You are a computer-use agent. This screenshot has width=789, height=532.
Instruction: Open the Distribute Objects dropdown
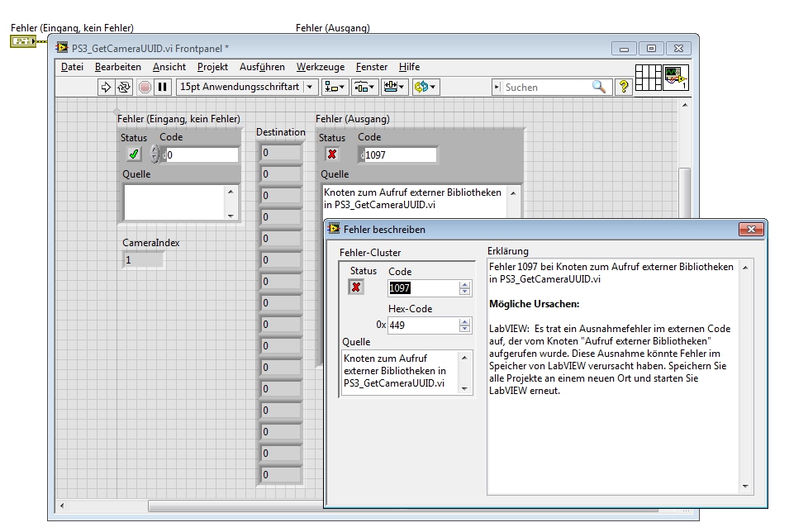[364, 87]
